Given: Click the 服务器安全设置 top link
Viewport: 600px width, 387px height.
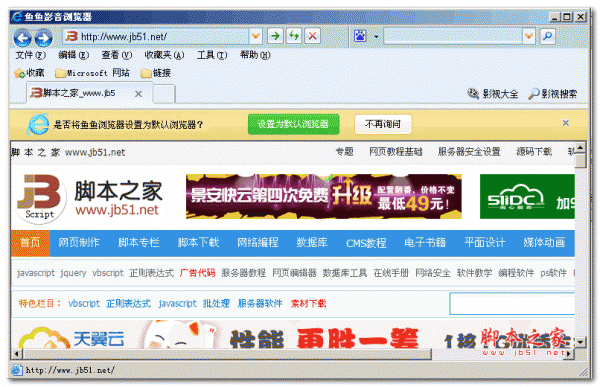Looking at the screenshot, I should point(469,152).
